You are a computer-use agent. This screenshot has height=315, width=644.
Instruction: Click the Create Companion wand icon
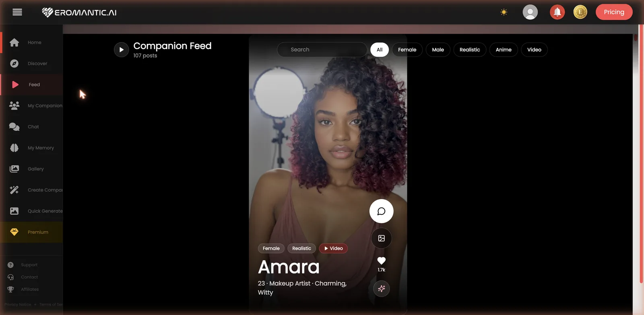pyautogui.click(x=14, y=190)
